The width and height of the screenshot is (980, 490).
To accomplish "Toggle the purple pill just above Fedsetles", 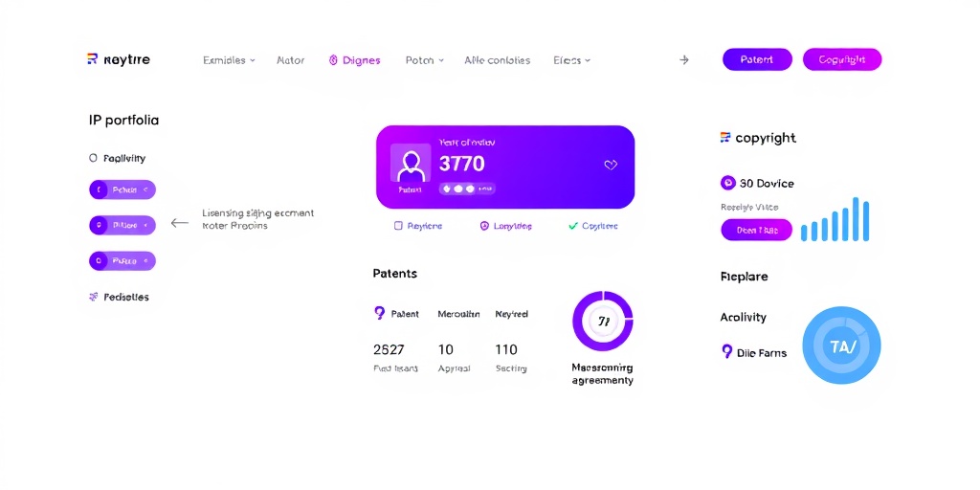I will [122, 260].
